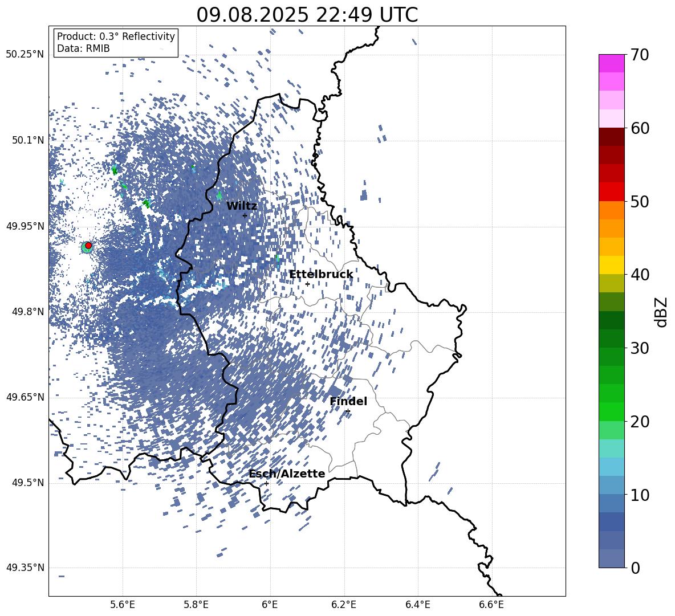Click the Esch/Alzette city label
675x616 pixels.
point(287,474)
